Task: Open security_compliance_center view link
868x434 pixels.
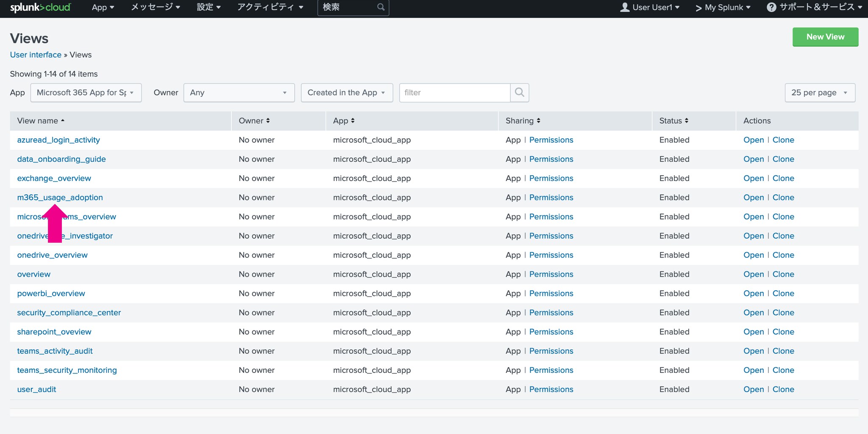Action: click(69, 313)
